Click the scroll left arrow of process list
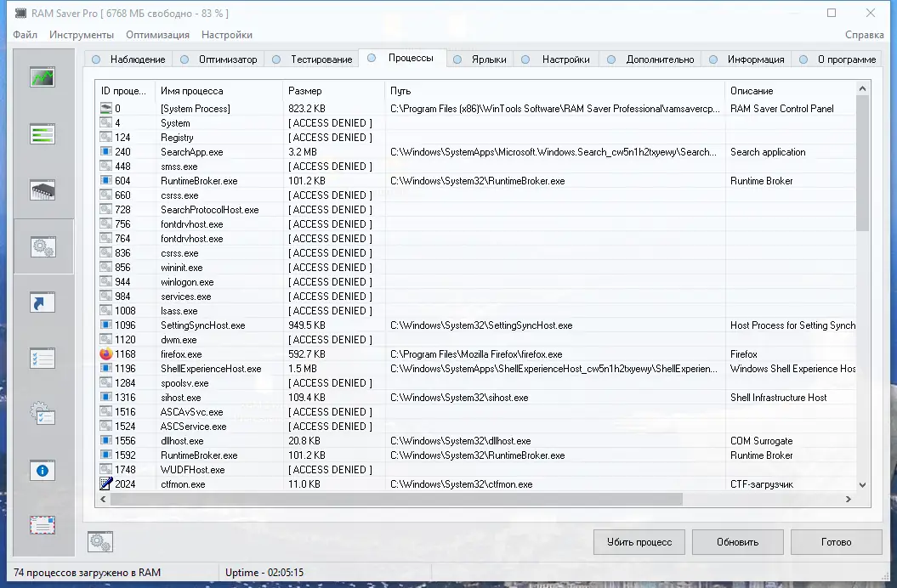 103,499
